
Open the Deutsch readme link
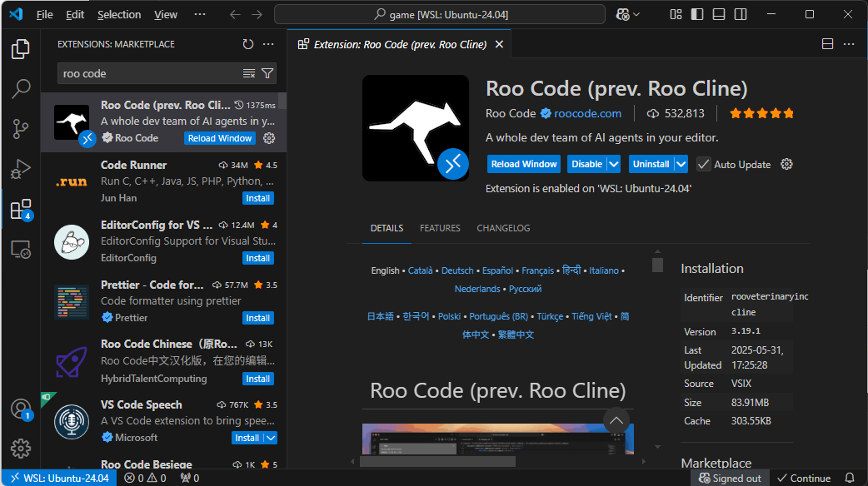pyautogui.click(x=457, y=270)
